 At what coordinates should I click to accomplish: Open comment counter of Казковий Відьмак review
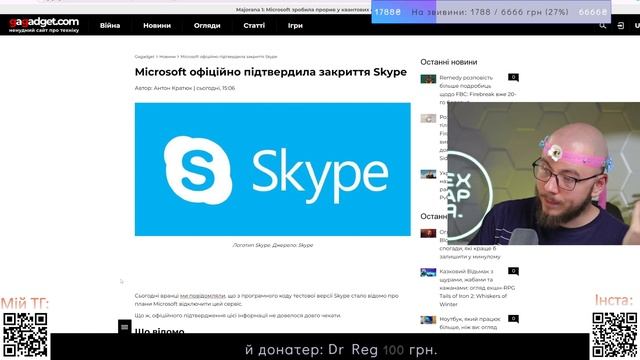[513, 271]
